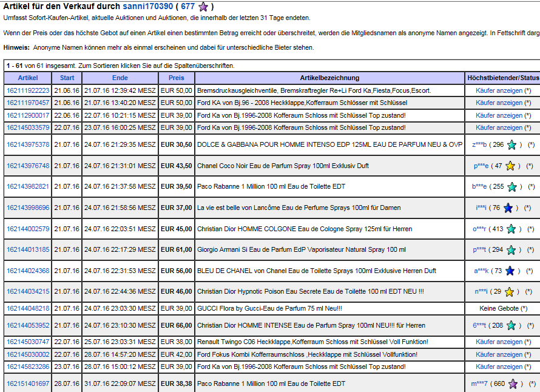This screenshot has width=540, height=392.
Task: Open seller feedback score 677
Action: [187, 6]
